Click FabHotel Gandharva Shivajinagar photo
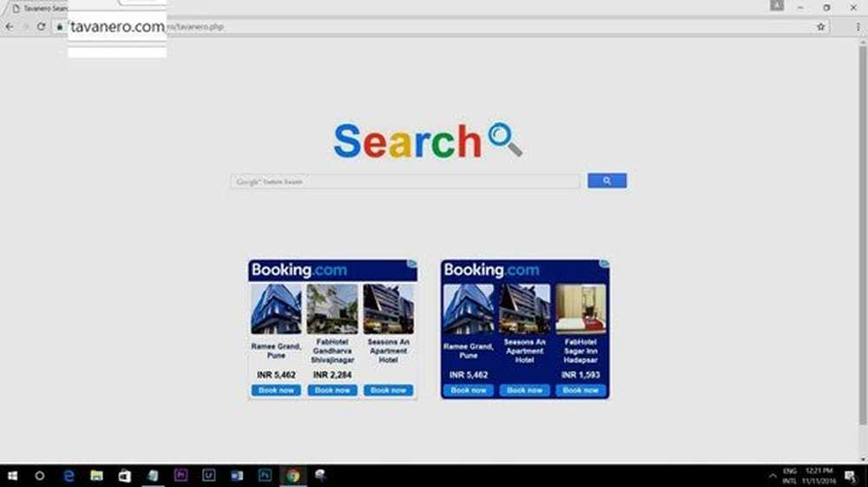Screen dimensions: 868x487 click(x=332, y=309)
